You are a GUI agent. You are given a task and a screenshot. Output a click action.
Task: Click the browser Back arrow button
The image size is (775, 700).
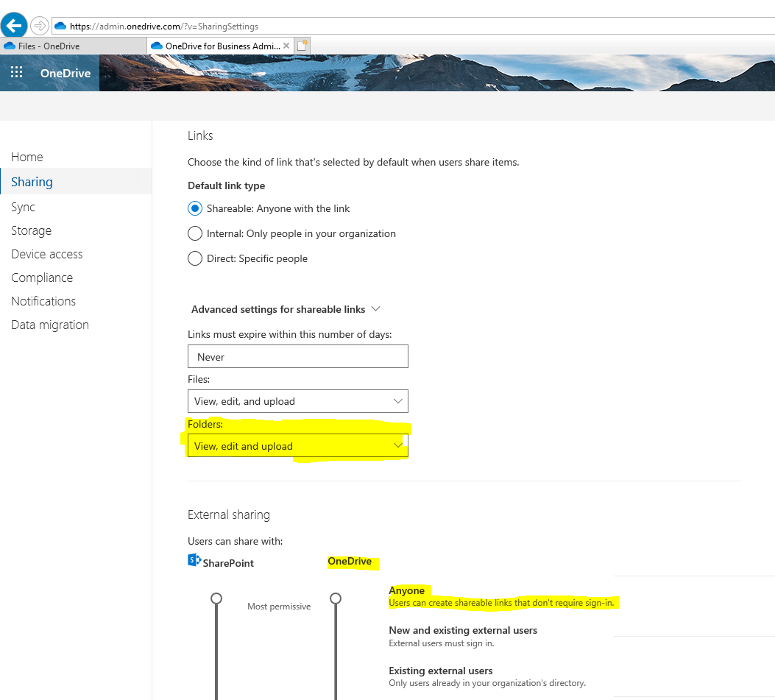click(x=14, y=25)
